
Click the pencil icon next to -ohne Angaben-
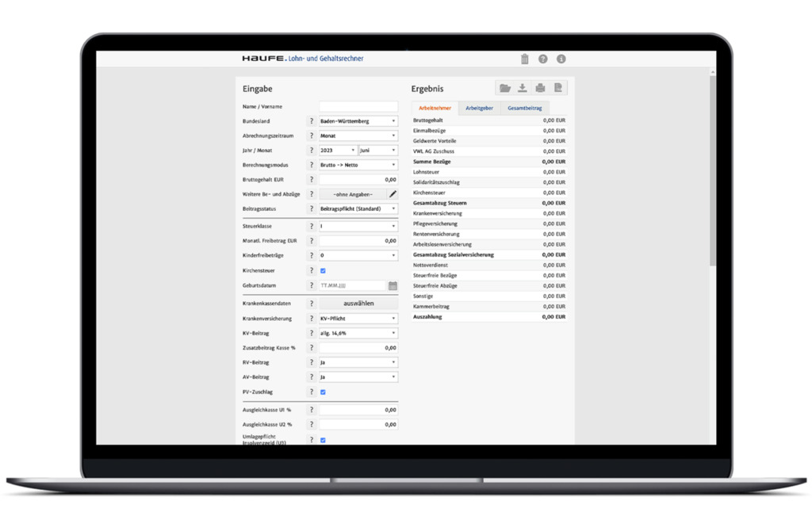coord(393,194)
